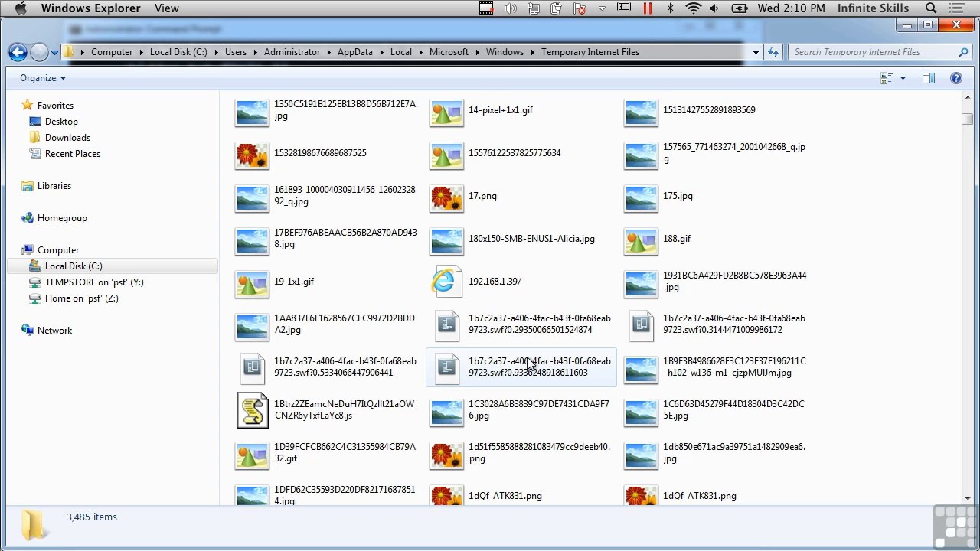
Task: Select Network in navigation pane
Action: tap(54, 331)
